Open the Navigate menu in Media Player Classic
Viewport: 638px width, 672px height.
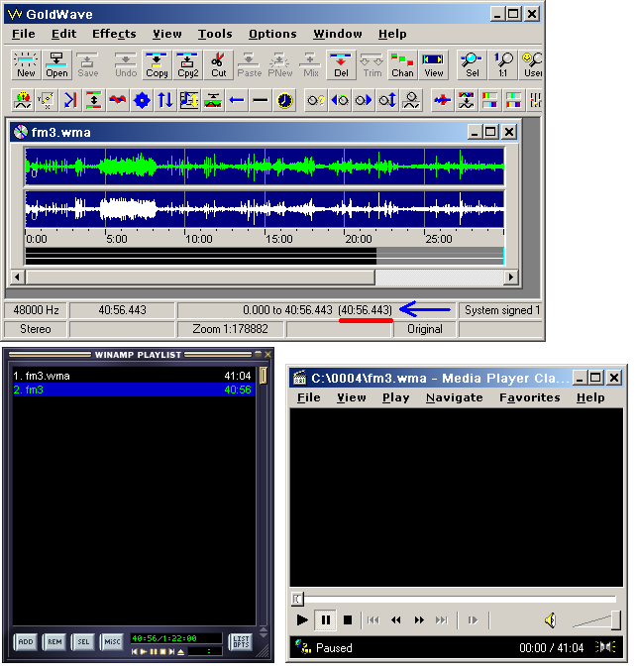[454, 397]
